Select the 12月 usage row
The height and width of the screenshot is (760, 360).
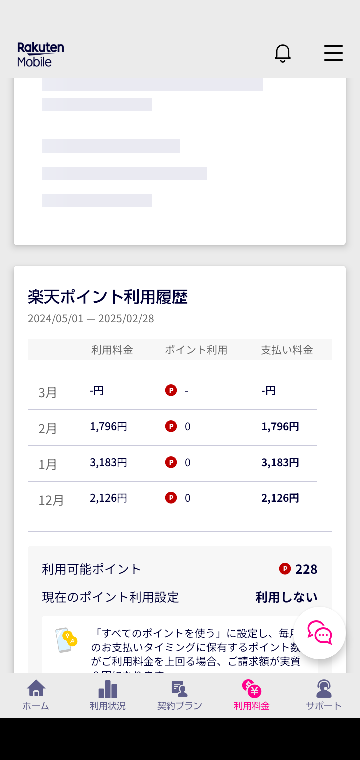click(x=172, y=499)
